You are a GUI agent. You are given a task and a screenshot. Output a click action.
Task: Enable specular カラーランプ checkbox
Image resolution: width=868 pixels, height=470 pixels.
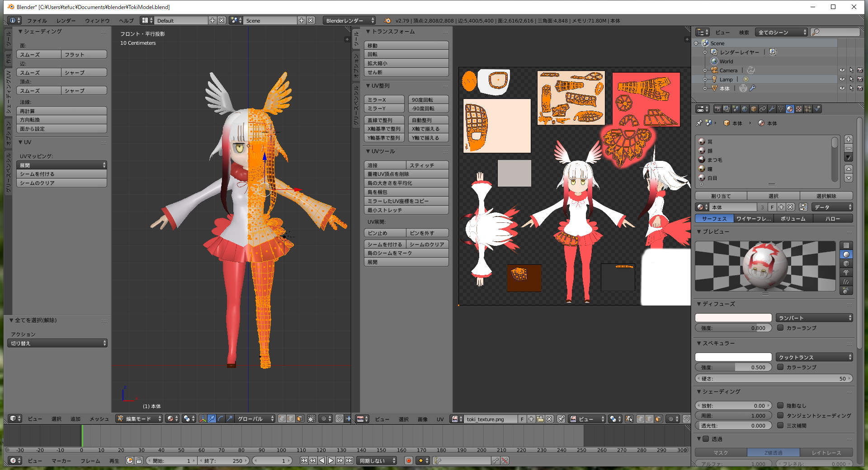(x=780, y=367)
